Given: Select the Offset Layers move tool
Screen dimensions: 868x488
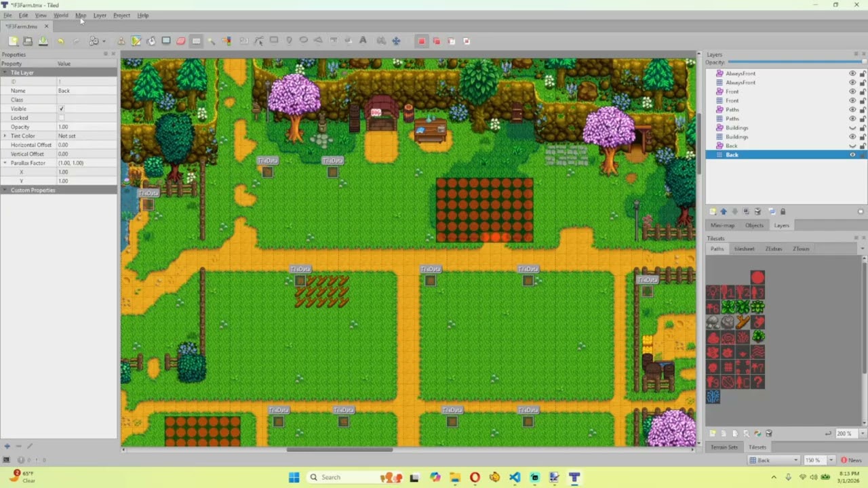Looking at the screenshot, I should pos(396,41).
